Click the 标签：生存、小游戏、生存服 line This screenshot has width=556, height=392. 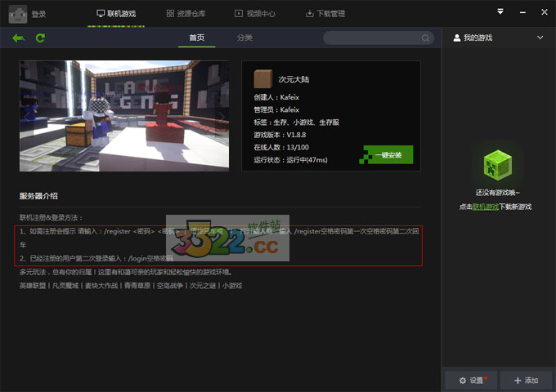tap(297, 122)
